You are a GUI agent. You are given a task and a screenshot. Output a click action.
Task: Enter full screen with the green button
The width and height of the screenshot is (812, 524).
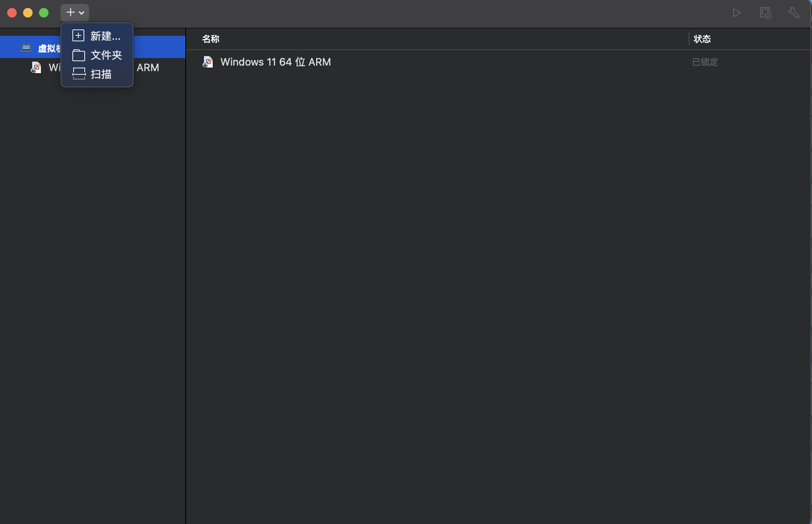[44, 13]
